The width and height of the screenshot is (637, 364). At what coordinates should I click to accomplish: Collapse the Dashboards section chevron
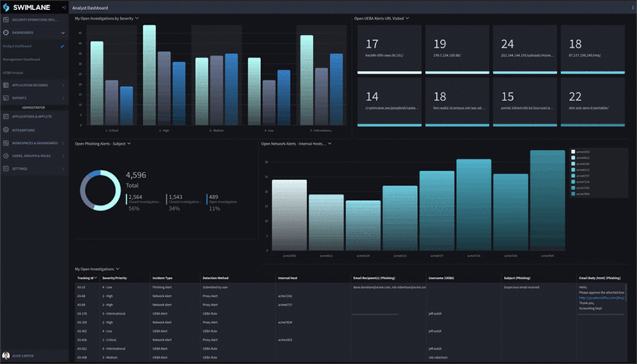point(63,33)
